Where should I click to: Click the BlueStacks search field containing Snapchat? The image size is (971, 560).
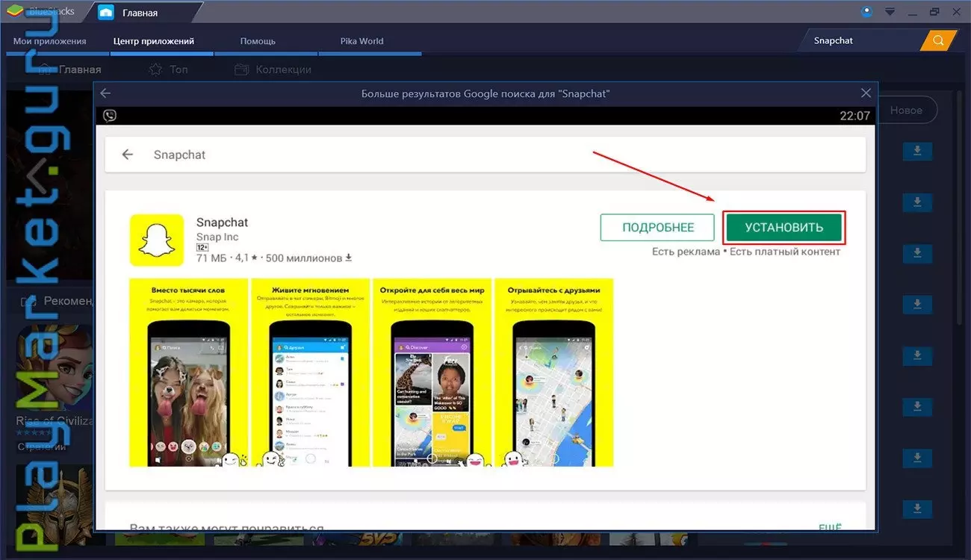860,40
